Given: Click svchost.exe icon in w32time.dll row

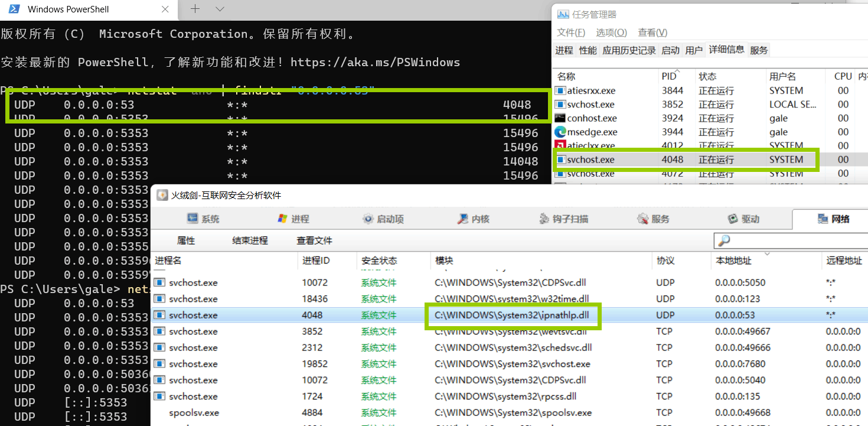Looking at the screenshot, I should 159,298.
